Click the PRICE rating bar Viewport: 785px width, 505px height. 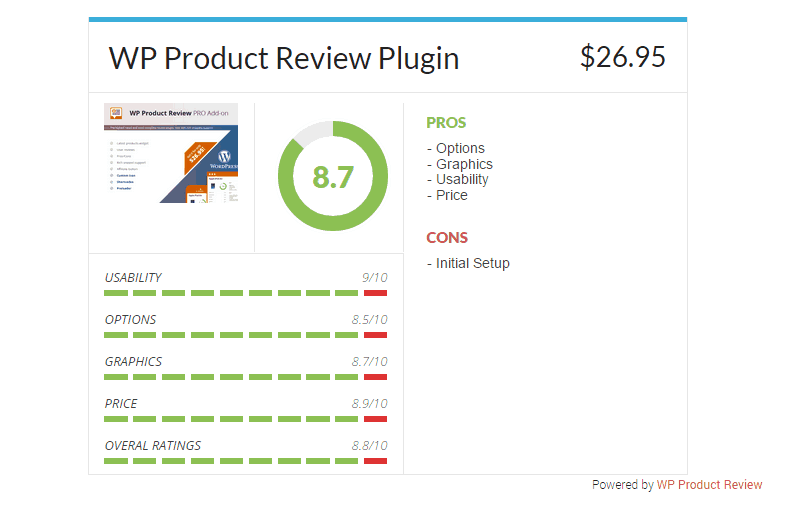point(245,419)
